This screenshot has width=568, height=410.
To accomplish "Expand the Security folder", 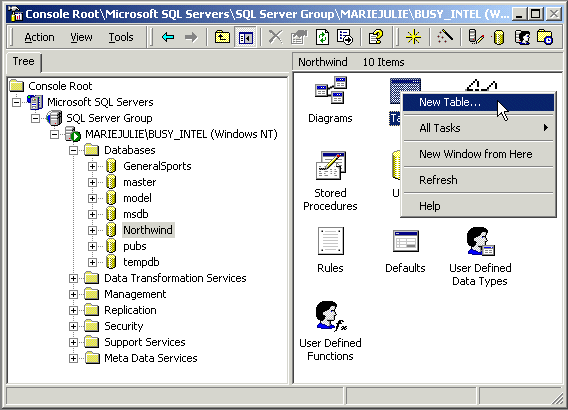I will pos(73,326).
